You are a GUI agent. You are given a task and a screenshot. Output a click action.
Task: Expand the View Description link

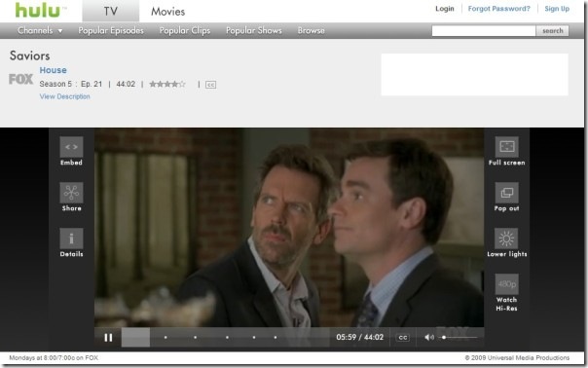(x=65, y=96)
